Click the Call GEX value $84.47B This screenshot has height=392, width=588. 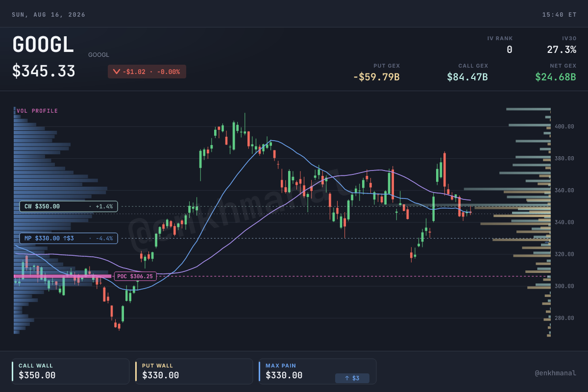pos(467,77)
